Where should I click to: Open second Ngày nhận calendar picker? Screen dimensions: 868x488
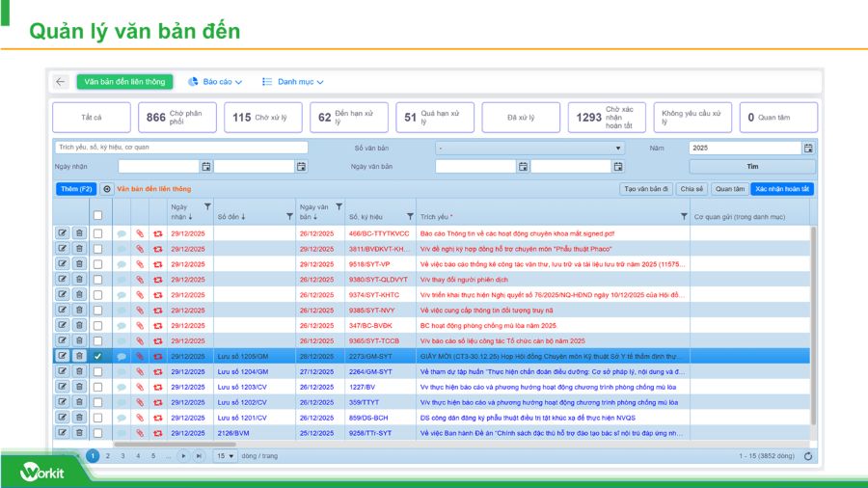[x=301, y=167]
